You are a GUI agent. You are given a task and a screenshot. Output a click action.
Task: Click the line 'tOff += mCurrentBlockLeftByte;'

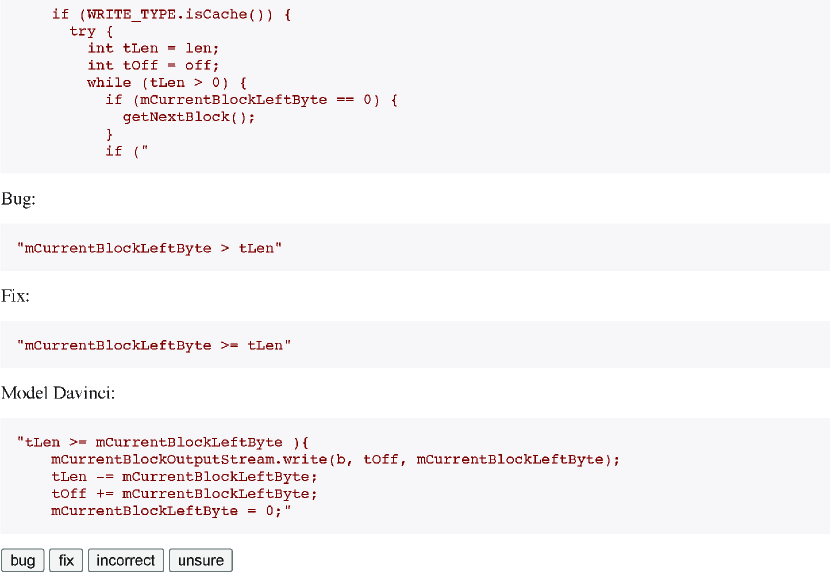184,493
